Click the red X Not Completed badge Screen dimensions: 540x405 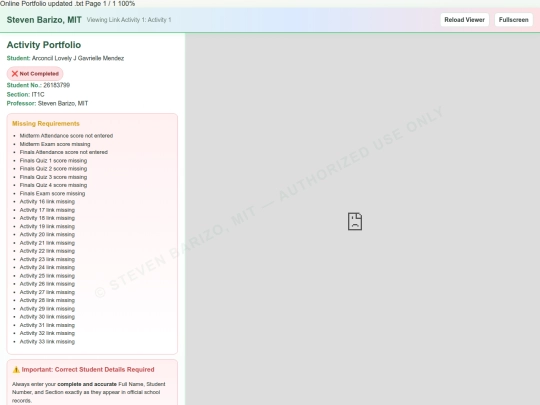[x=35, y=74]
